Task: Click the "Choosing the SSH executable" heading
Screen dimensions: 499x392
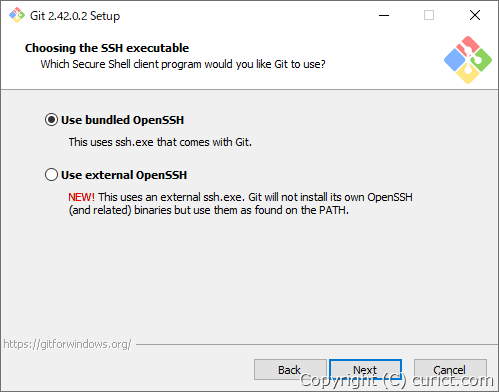Action: coord(107,48)
